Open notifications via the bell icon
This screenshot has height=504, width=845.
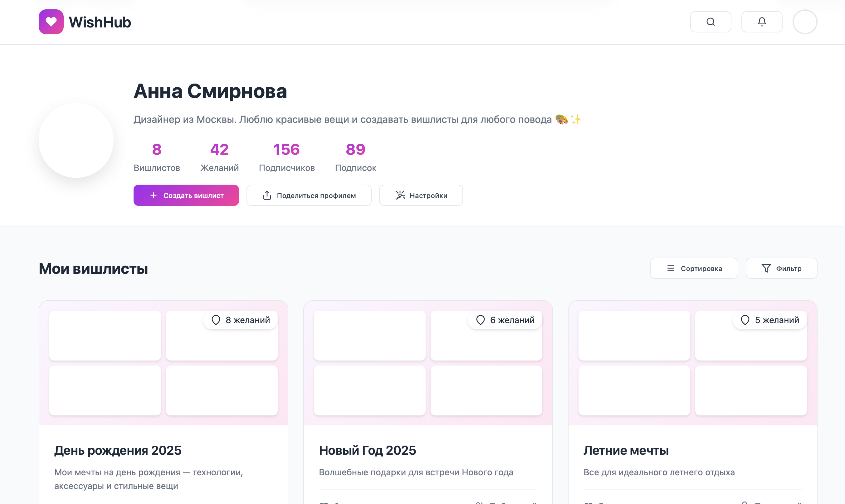point(762,22)
